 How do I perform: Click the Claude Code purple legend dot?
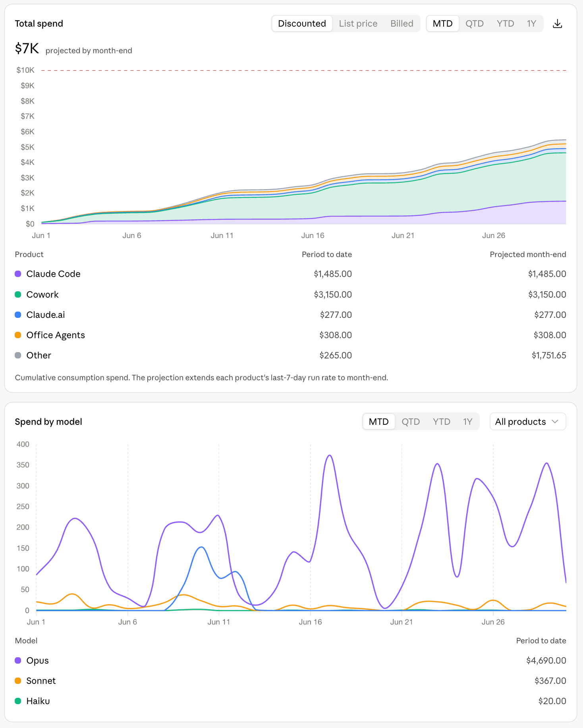pos(18,274)
